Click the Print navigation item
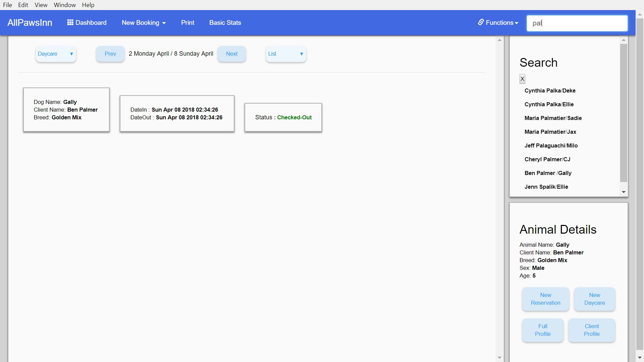This screenshot has height=362, width=644. pos(187,23)
